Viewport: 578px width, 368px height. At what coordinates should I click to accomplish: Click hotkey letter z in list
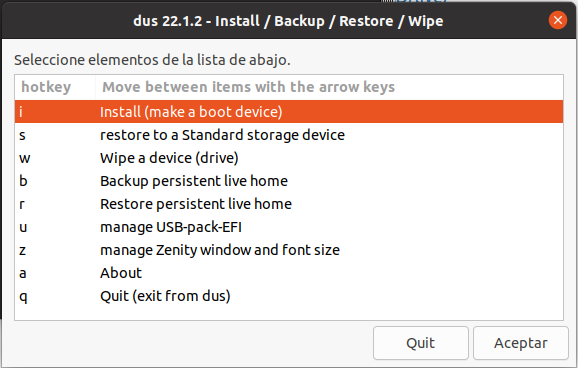(22, 251)
